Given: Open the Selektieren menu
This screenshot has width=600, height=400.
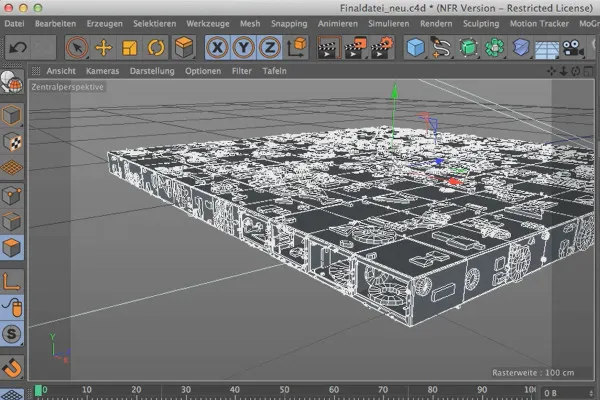Looking at the screenshot, I should 155,24.
